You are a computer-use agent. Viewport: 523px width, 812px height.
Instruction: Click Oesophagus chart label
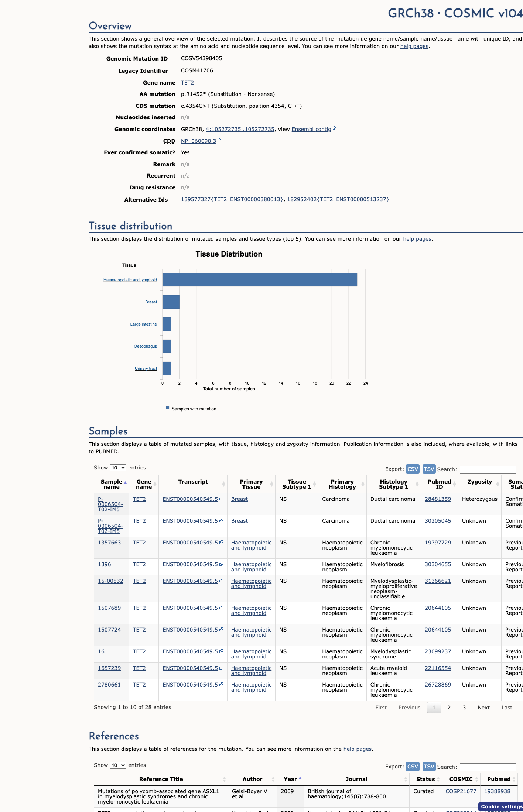145,346
